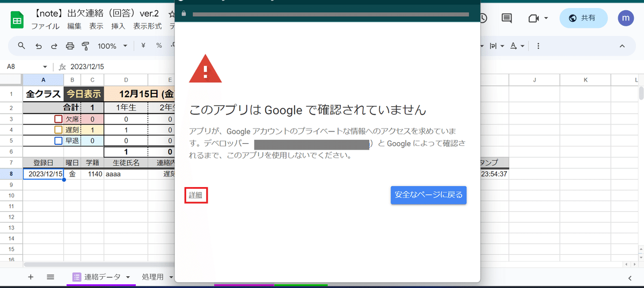Click the lock icon in popup address bar
The image size is (644, 288).
[x=184, y=13]
